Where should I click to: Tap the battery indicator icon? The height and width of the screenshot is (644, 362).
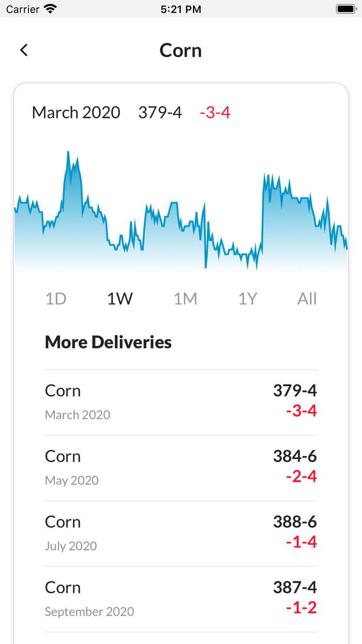point(345,9)
